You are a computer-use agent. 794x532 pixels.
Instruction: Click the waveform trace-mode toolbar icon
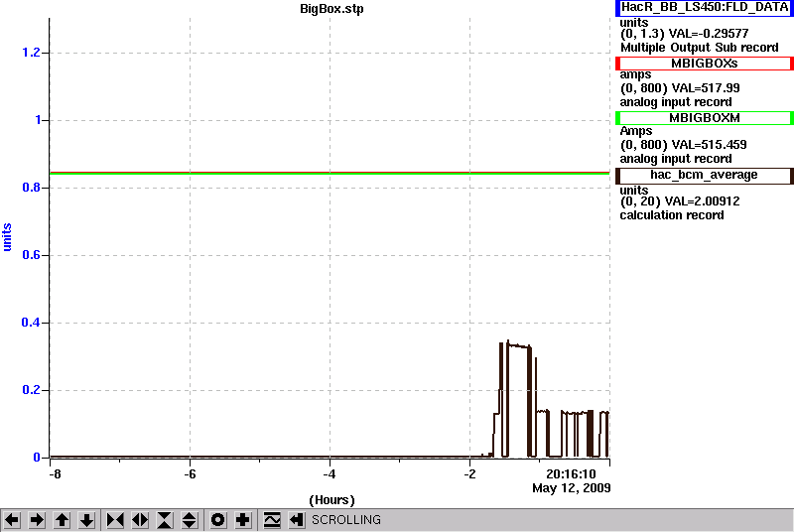[x=272, y=520]
